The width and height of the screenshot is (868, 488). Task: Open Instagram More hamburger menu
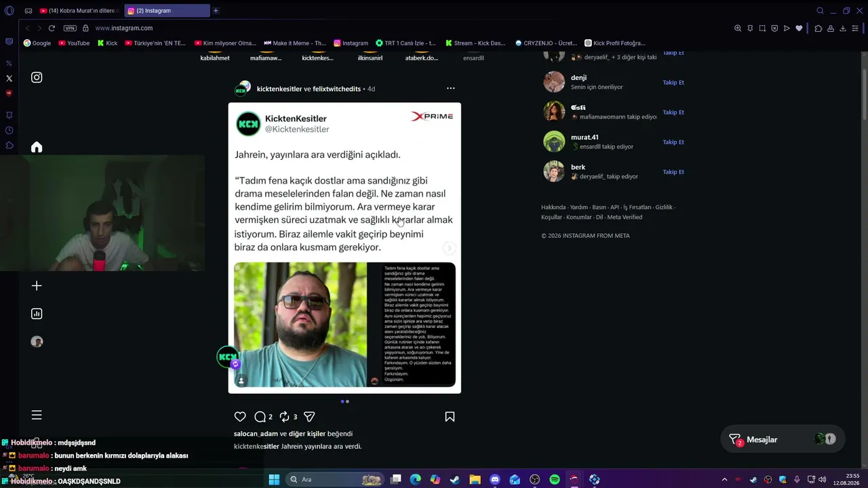pyautogui.click(x=37, y=415)
